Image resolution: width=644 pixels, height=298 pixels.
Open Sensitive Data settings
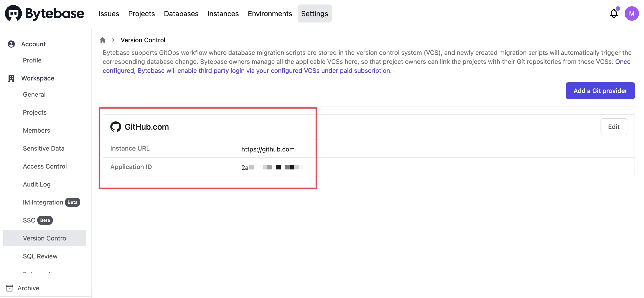(x=43, y=148)
